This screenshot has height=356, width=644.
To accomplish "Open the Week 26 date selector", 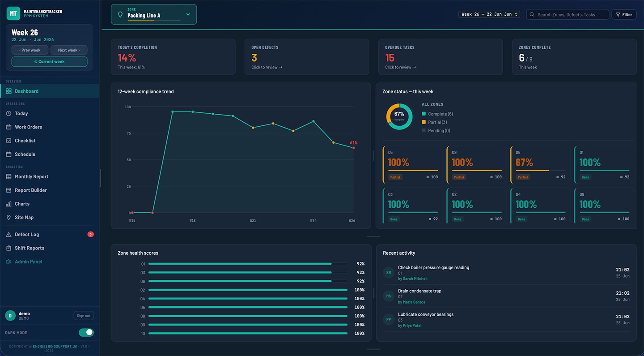I will [x=489, y=14].
